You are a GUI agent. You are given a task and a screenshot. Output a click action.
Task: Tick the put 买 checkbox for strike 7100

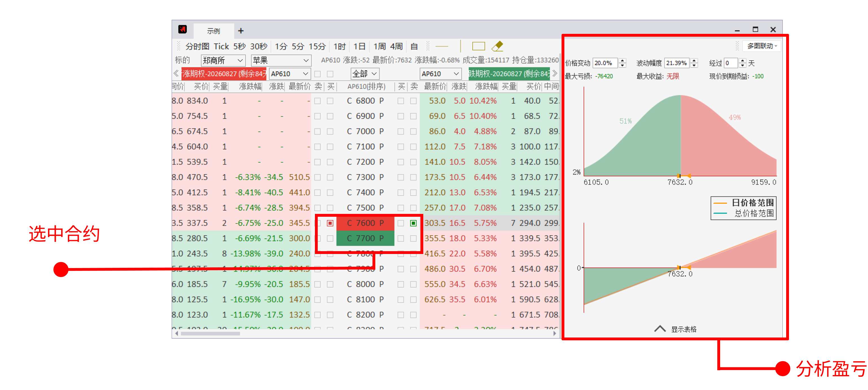(401, 147)
